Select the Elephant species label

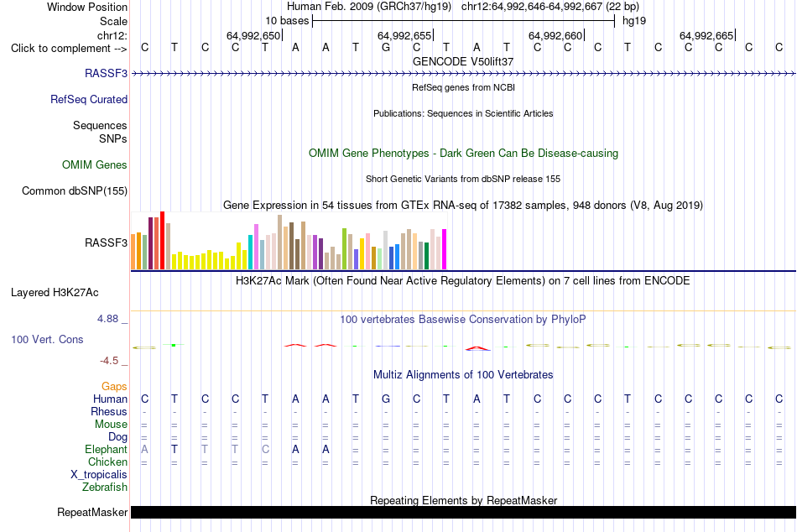106,449
